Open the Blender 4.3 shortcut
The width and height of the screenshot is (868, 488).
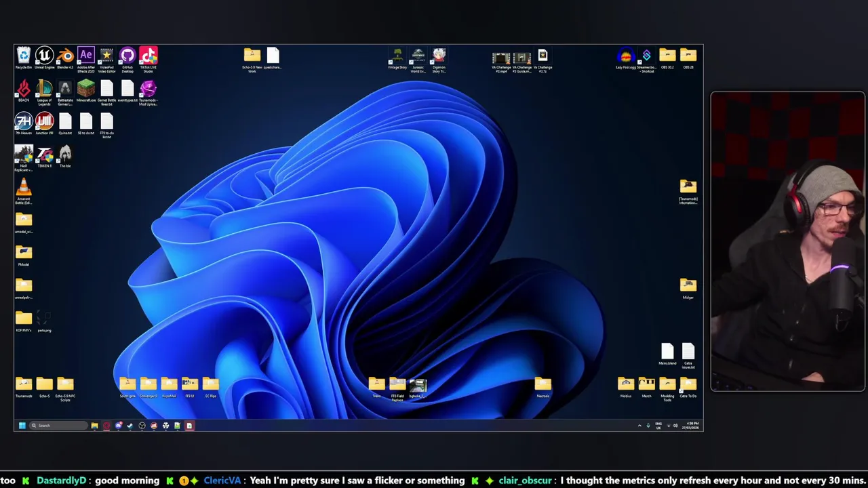[x=65, y=58]
